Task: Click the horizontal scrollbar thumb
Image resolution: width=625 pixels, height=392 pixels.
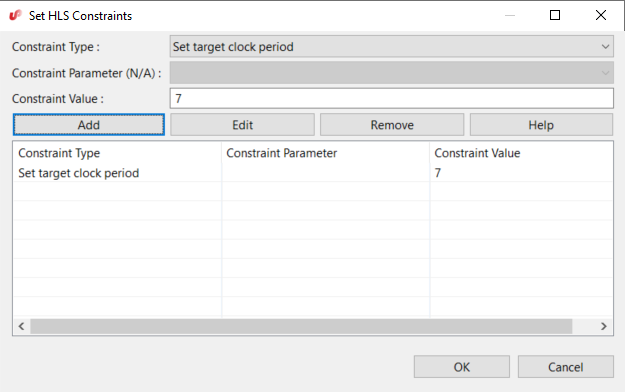Action: pos(301,326)
